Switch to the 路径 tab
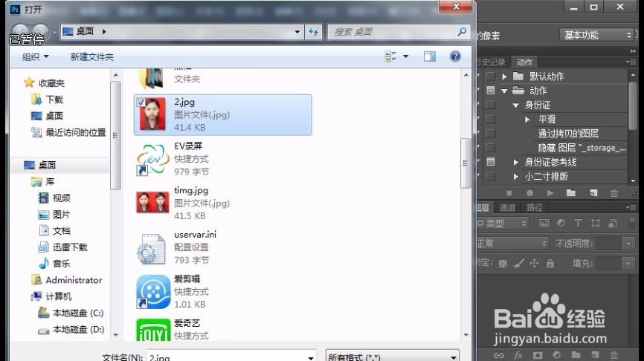Screen dimensions: 644x361 [535, 207]
